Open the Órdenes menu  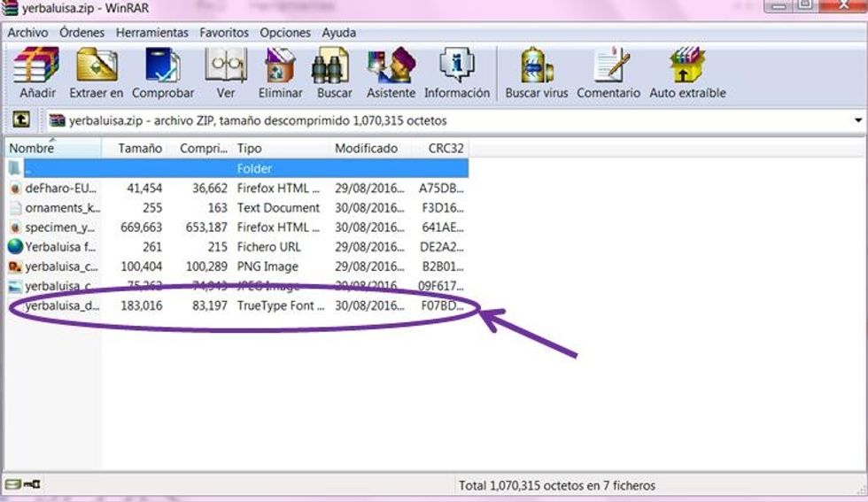[x=81, y=33]
